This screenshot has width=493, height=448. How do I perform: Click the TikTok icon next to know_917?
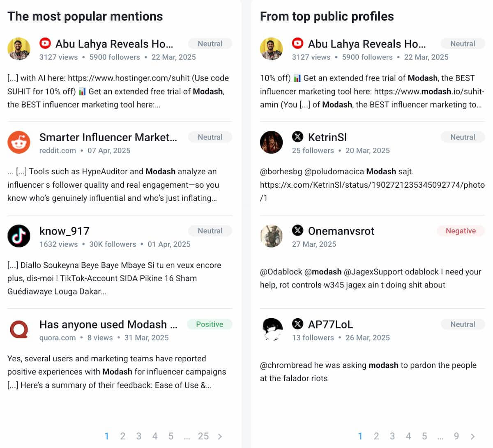pos(18,236)
